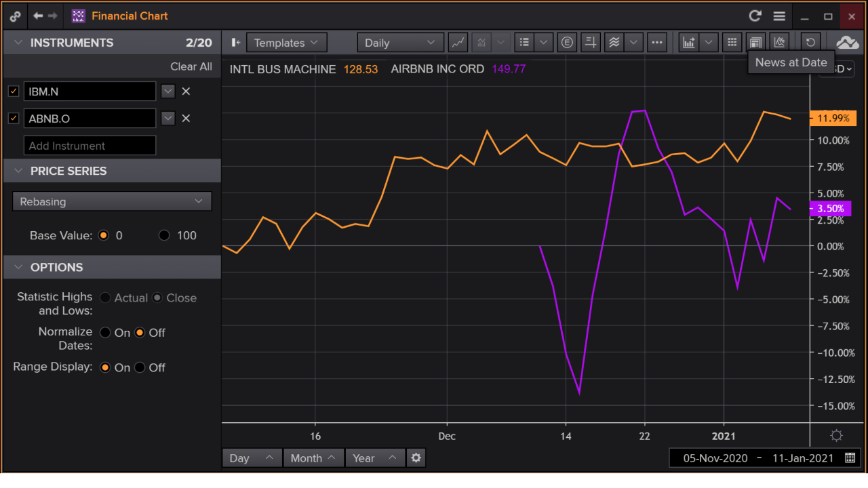Select the crosshair drawing tool icon
The width and height of the screenshot is (868, 488).
coord(591,43)
